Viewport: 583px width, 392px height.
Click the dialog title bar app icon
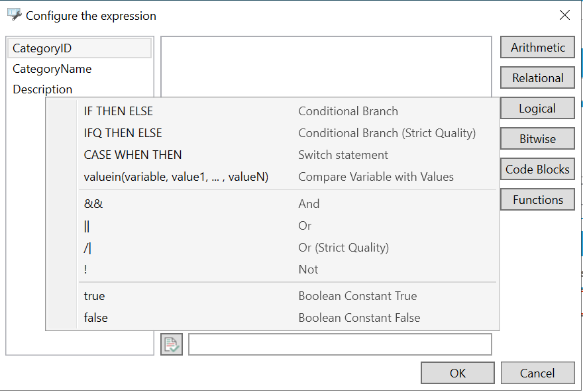14,15
